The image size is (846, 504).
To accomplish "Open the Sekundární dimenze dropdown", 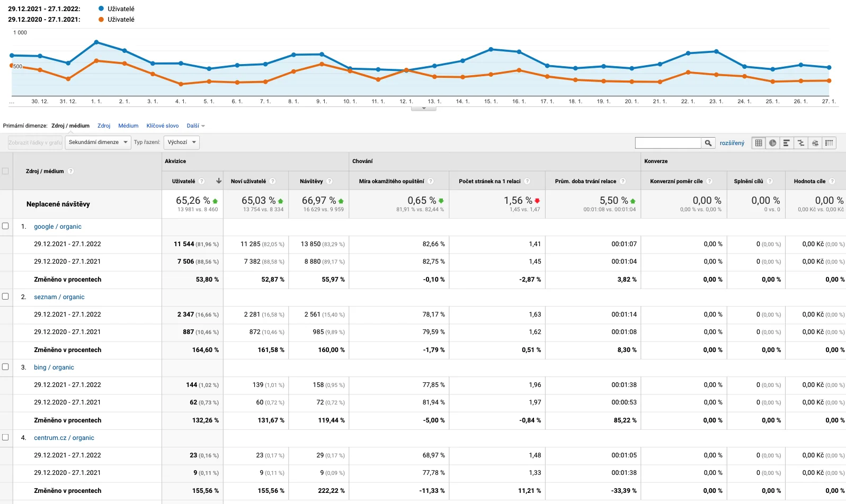I will [x=98, y=142].
